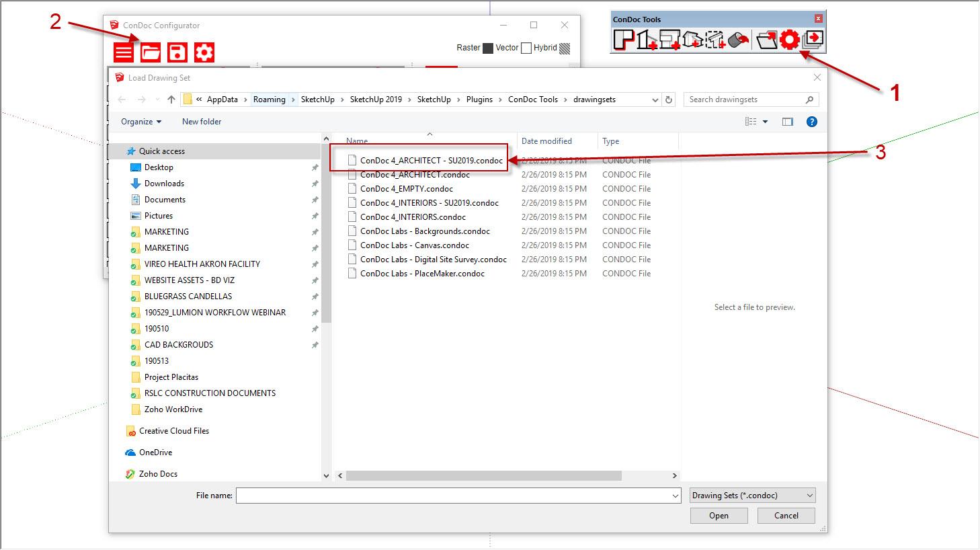Expand the Organize dropdown menu
The height and width of the screenshot is (550, 980).
tap(141, 122)
